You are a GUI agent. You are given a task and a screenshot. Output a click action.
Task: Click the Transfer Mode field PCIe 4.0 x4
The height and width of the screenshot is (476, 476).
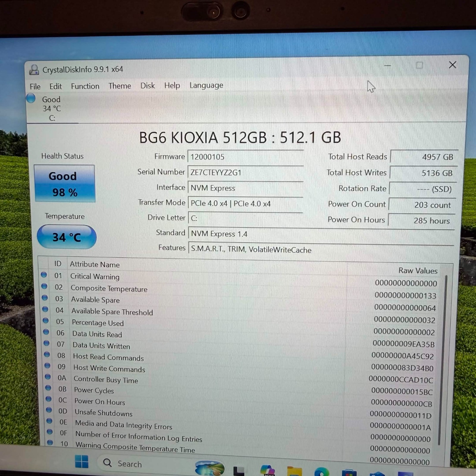245,203
